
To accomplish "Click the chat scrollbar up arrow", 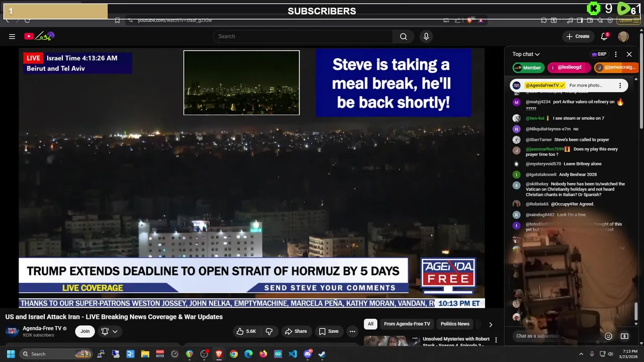I will coord(636,79).
